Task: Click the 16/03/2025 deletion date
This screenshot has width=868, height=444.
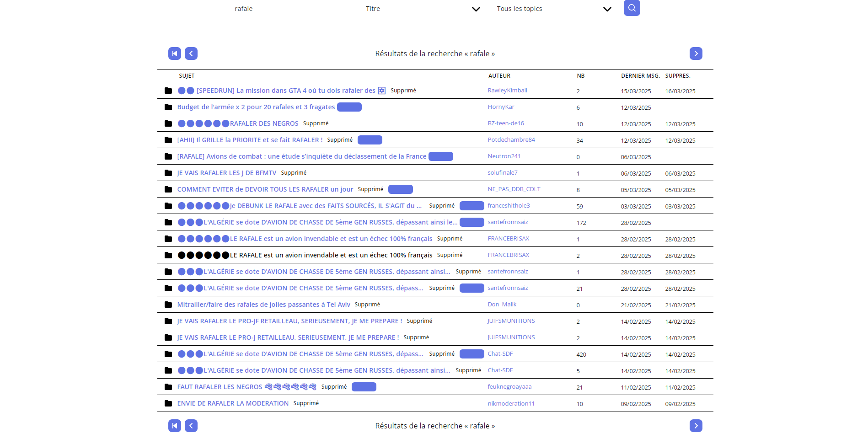Action: 680,91
